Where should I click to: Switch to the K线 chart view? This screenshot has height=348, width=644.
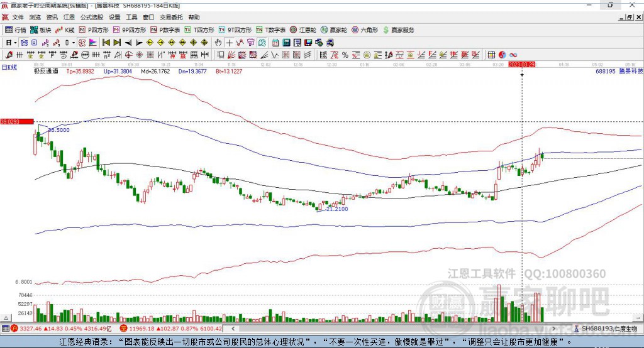(x=65, y=30)
